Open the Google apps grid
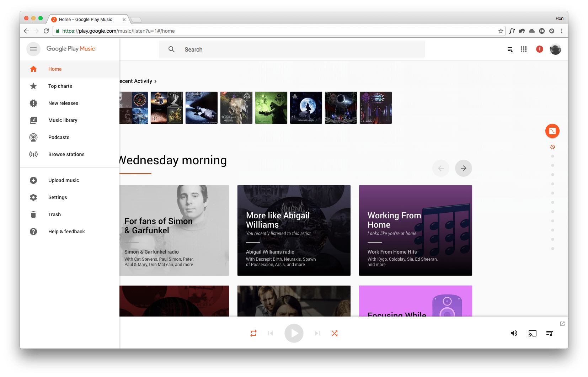The image size is (588, 377). point(524,49)
